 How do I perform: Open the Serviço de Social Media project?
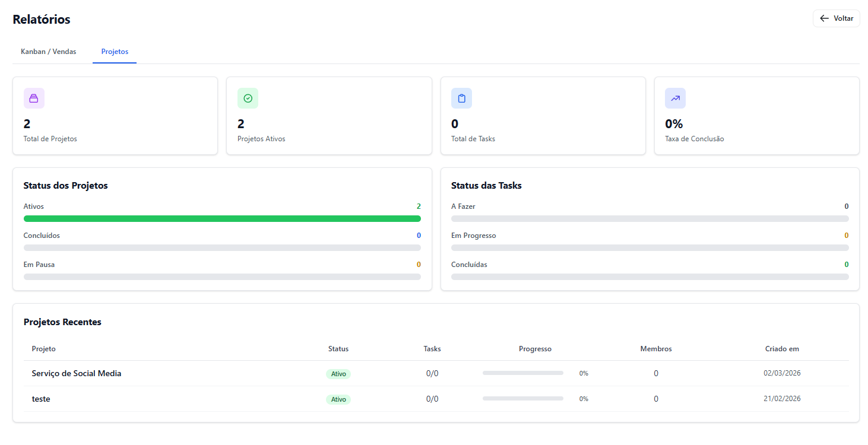coord(77,373)
